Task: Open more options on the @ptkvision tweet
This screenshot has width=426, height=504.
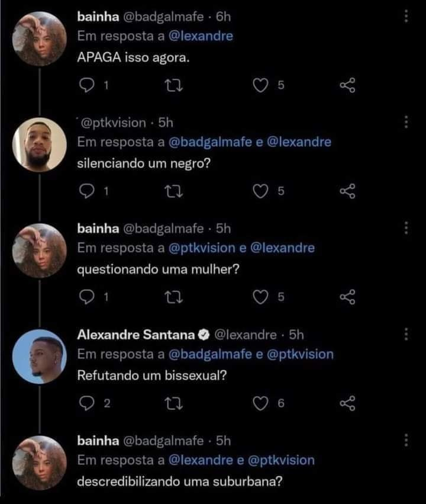Action: click(x=406, y=122)
